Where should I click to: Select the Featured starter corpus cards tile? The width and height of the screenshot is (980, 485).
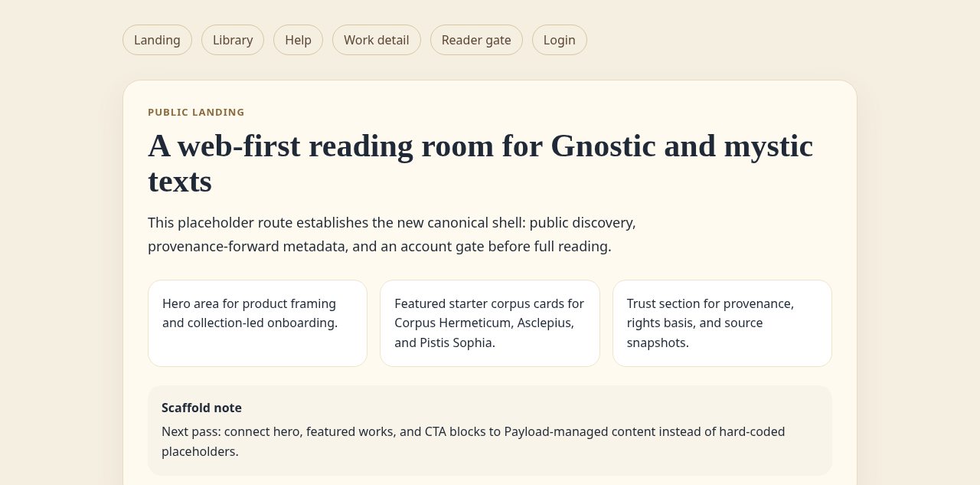click(490, 323)
